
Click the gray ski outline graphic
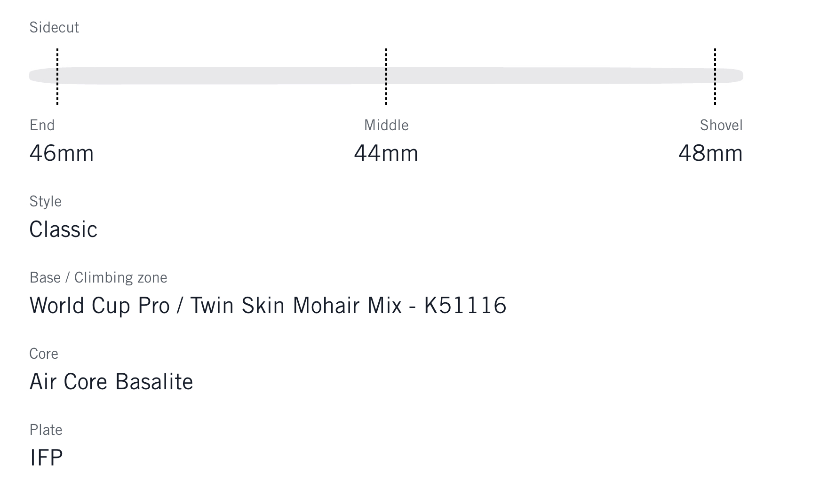(221, 76)
